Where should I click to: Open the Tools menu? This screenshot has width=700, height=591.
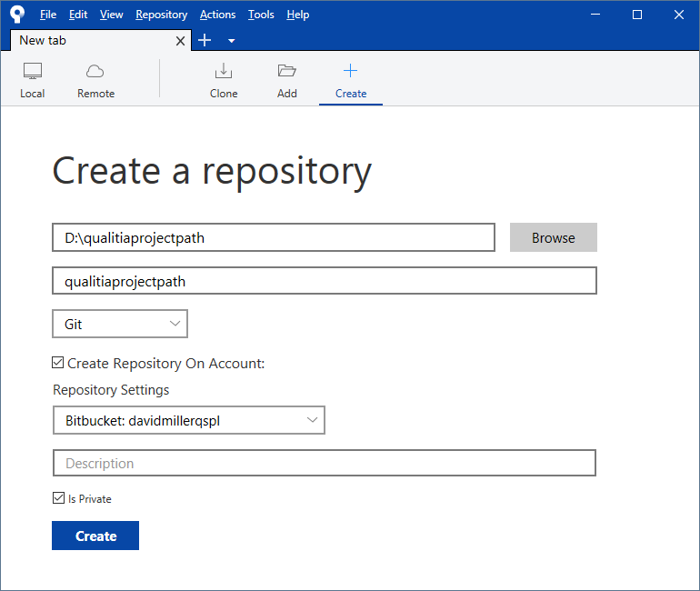(x=261, y=15)
